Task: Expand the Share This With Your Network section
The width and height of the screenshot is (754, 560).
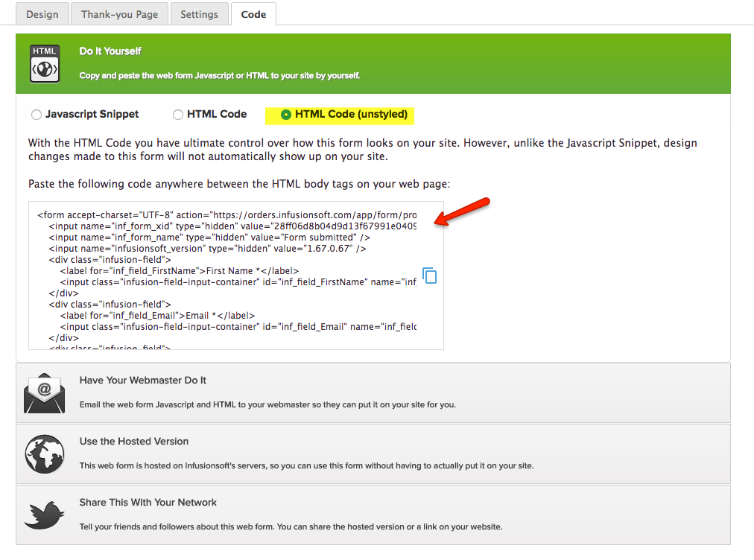Action: (148, 503)
